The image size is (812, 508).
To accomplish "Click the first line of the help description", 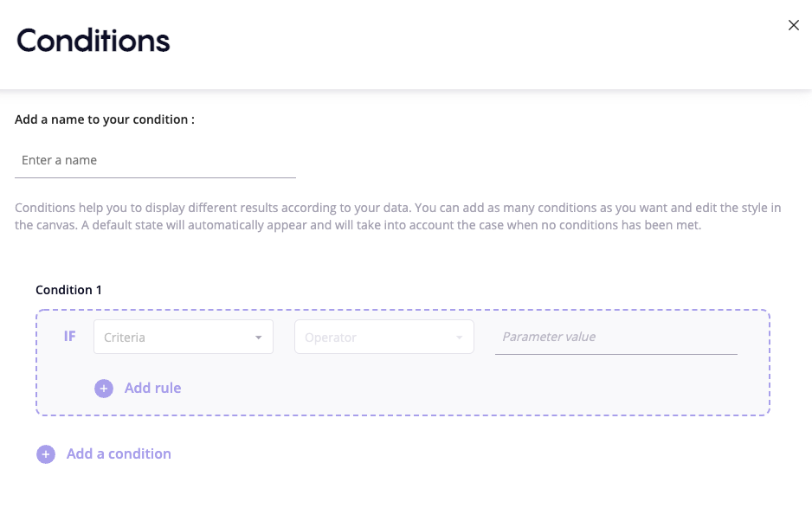I will 398,209.
